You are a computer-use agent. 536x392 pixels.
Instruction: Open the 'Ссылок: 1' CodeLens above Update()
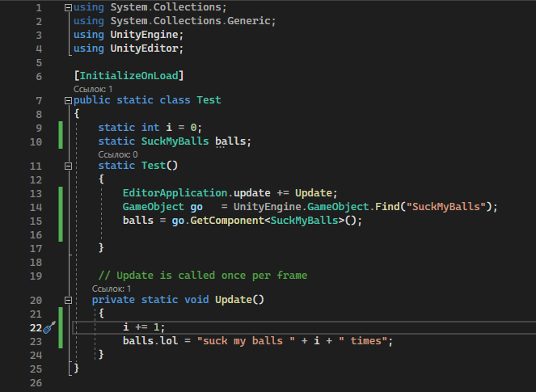pos(112,289)
